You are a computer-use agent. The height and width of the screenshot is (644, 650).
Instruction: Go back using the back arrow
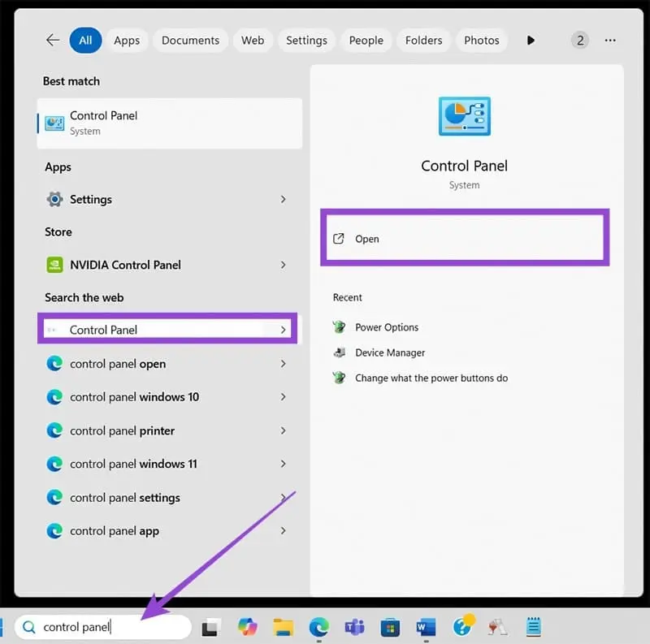53,40
